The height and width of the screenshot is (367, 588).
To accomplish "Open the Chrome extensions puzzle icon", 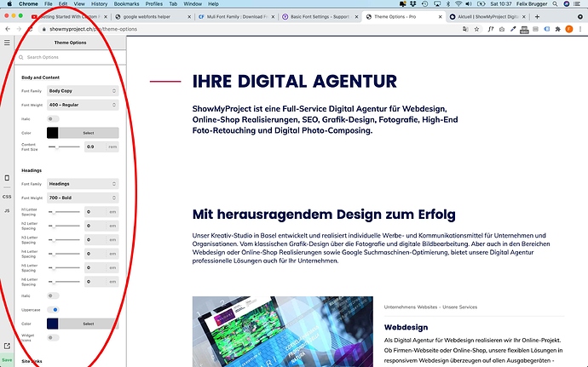I will point(556,29).
